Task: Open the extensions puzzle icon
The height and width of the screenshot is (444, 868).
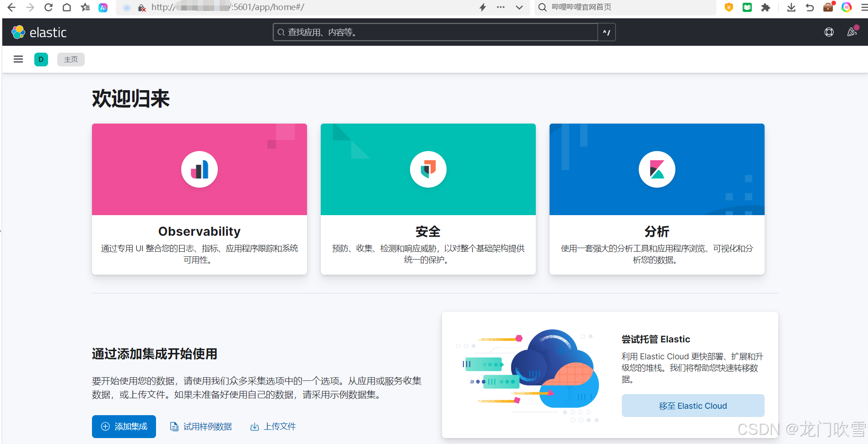Action: pos(766,7)
